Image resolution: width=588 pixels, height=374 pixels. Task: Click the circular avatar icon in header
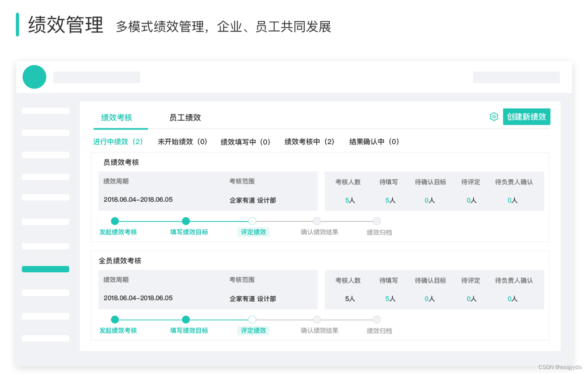pos(34,77)
